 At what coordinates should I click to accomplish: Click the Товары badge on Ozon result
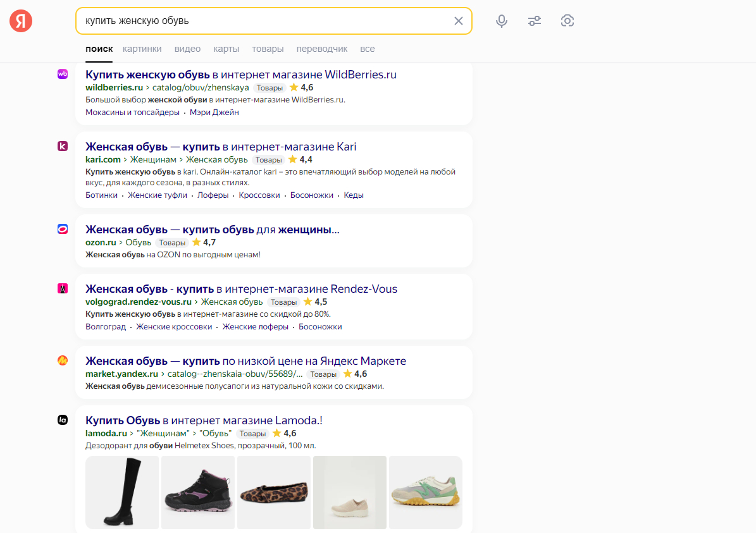tap(172, 243)
